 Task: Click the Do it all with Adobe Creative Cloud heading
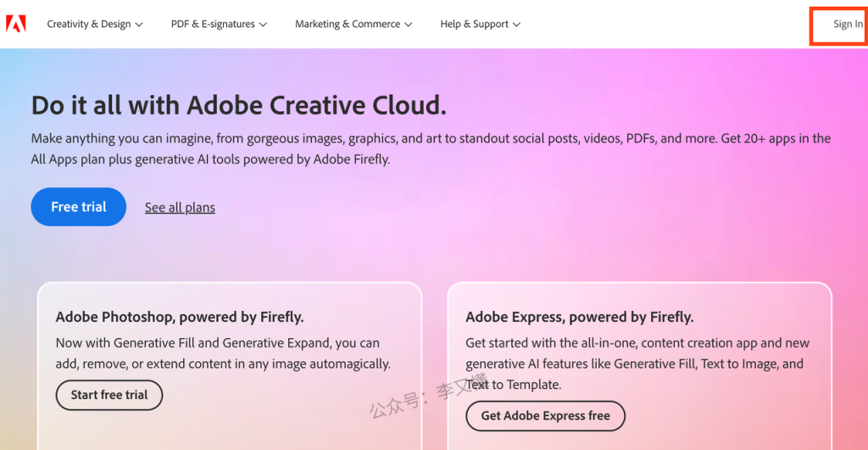(x=238, y=105)
